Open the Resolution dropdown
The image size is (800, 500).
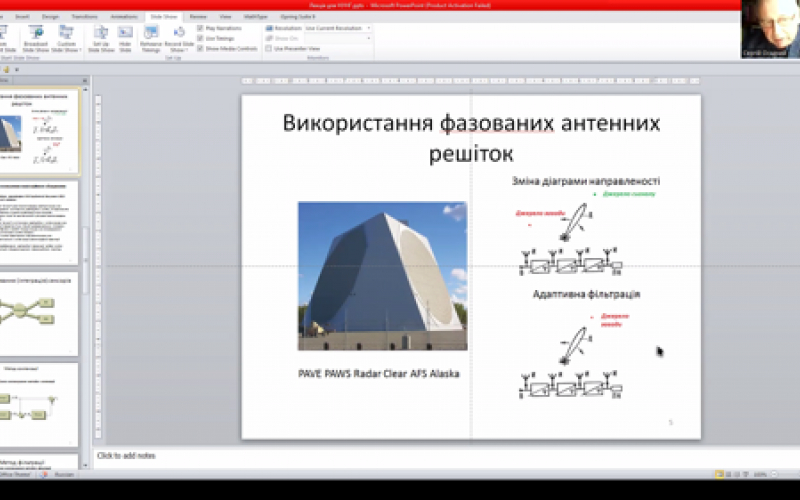[x=338, y=28]
